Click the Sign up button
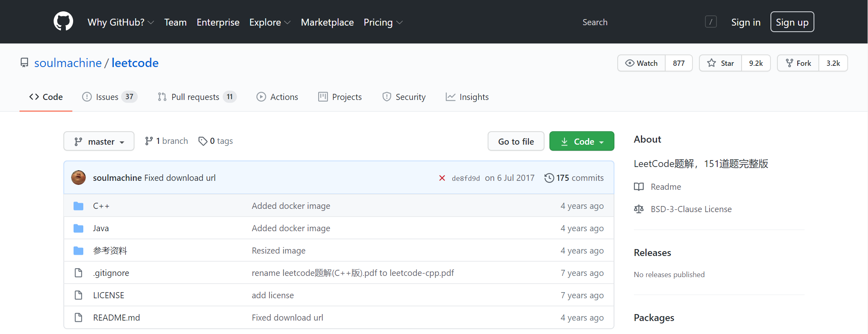The width and height of the screenshot is (868, 334). pos(792,22)
